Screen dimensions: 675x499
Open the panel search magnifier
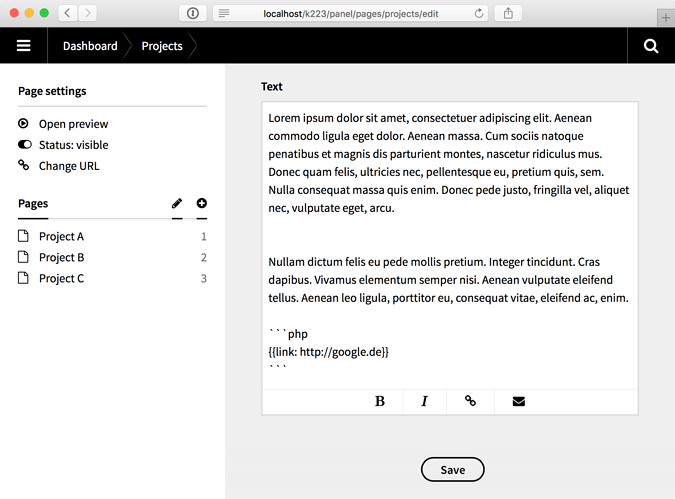pos(651,46)
